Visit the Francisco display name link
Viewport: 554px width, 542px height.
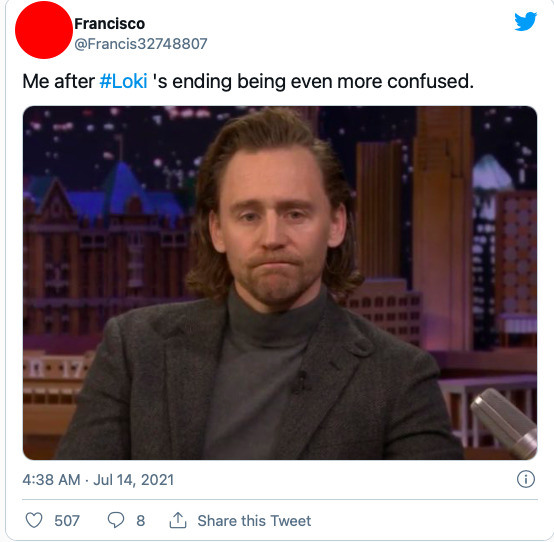point(110,24)
